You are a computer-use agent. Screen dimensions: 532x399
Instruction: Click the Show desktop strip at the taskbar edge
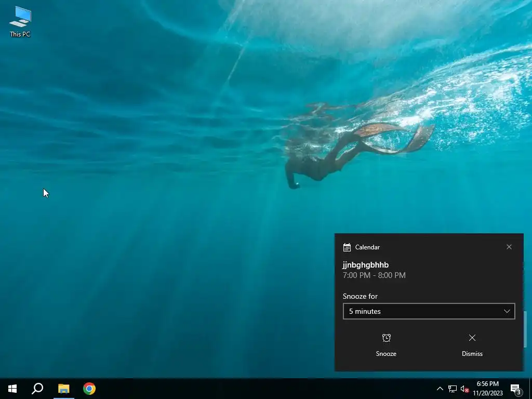(x=530, y=389)
